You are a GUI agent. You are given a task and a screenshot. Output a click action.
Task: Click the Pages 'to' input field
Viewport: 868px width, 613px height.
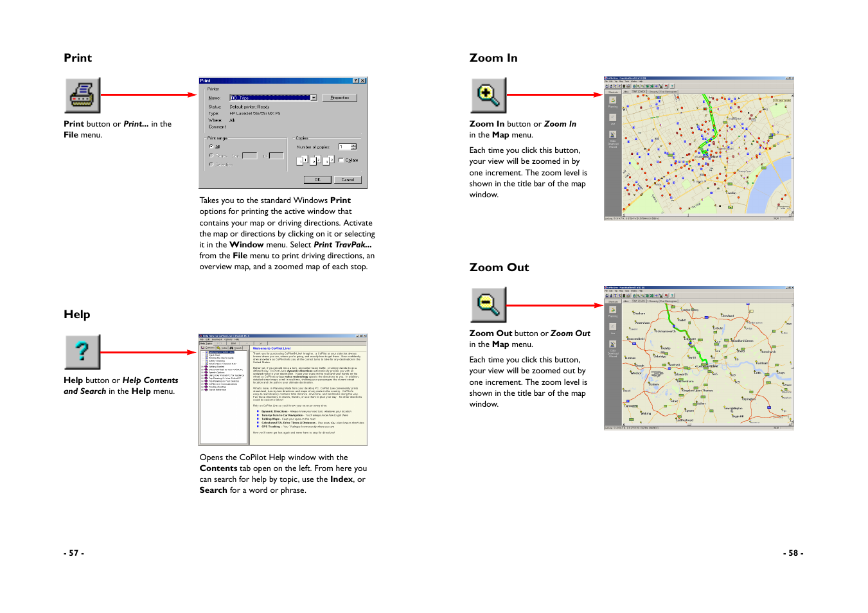pos(276,155)
